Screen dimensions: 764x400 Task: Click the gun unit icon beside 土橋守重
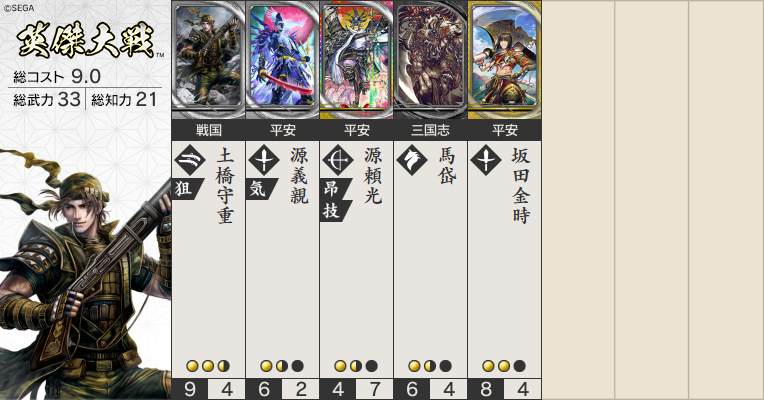(x=190, y=160)
